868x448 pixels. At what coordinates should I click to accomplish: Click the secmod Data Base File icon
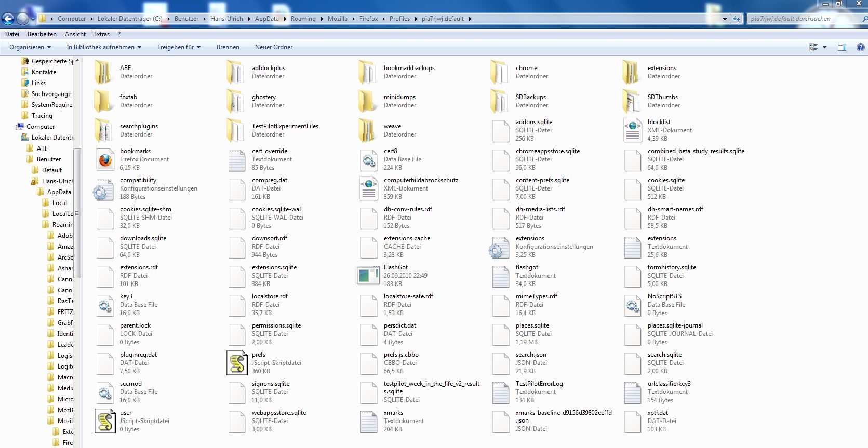coord(105,392)
